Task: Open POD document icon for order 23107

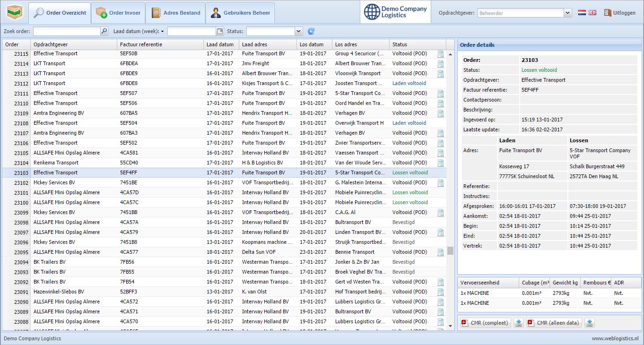Action: tap(441, 133)
